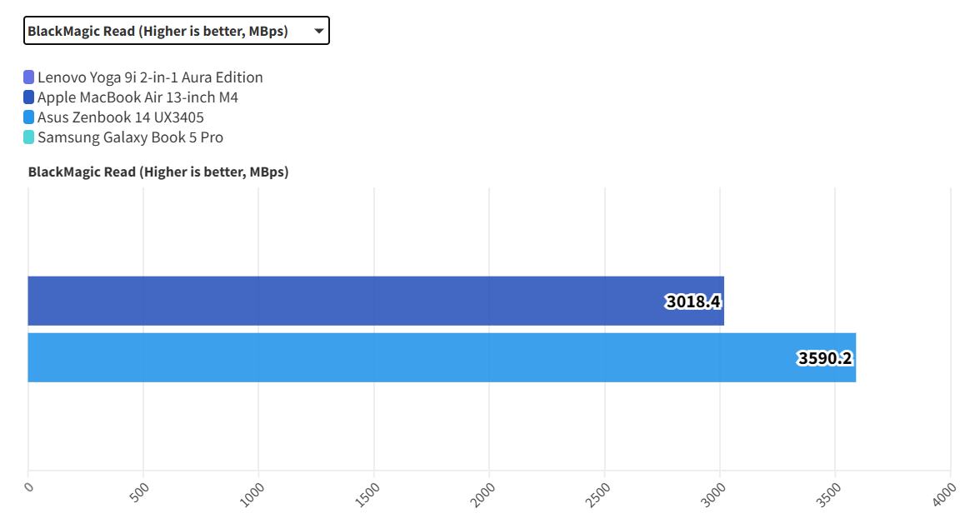Click the Lenovo Yoga 9i legend color swatch
Viewport: 980px width, 523px height.
pos(29,77)
